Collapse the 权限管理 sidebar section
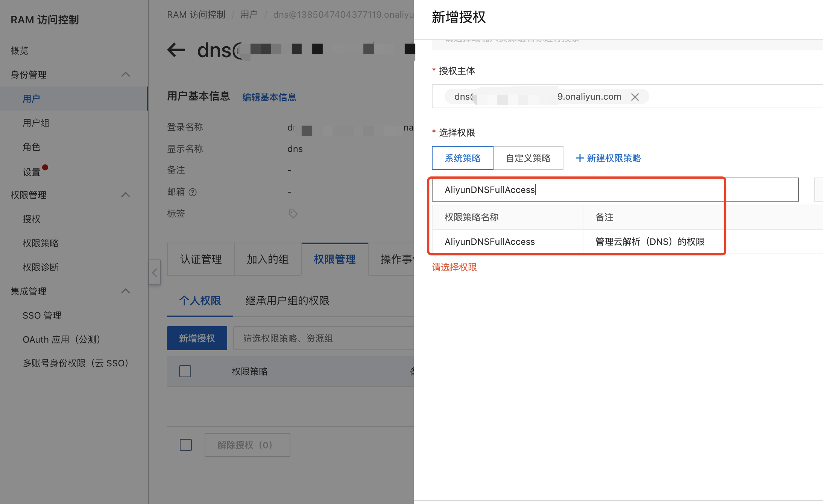This screenshot has height=504, width=823. [x=126, y=195]
